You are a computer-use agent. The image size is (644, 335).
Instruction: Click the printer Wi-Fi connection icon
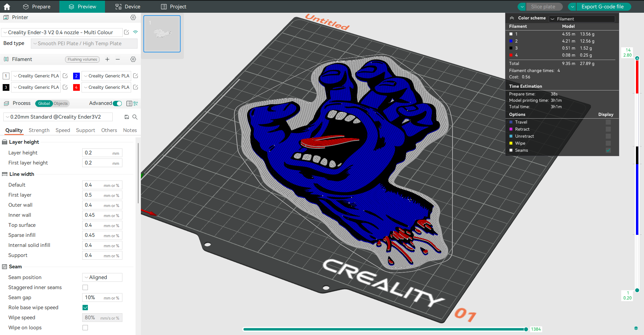136,32
